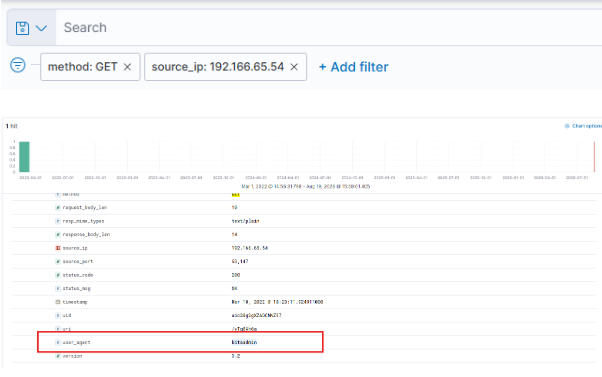Select the response_body_len field icon
The image size is (602, 377).
point(58,235)
